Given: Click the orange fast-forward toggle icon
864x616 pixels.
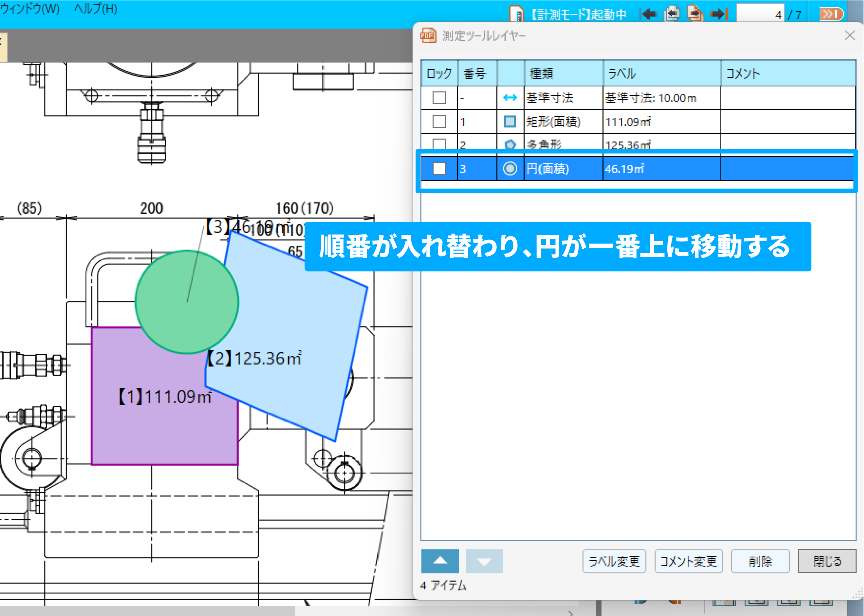Looking at the screenshot, I should click(x=831, y=14).
